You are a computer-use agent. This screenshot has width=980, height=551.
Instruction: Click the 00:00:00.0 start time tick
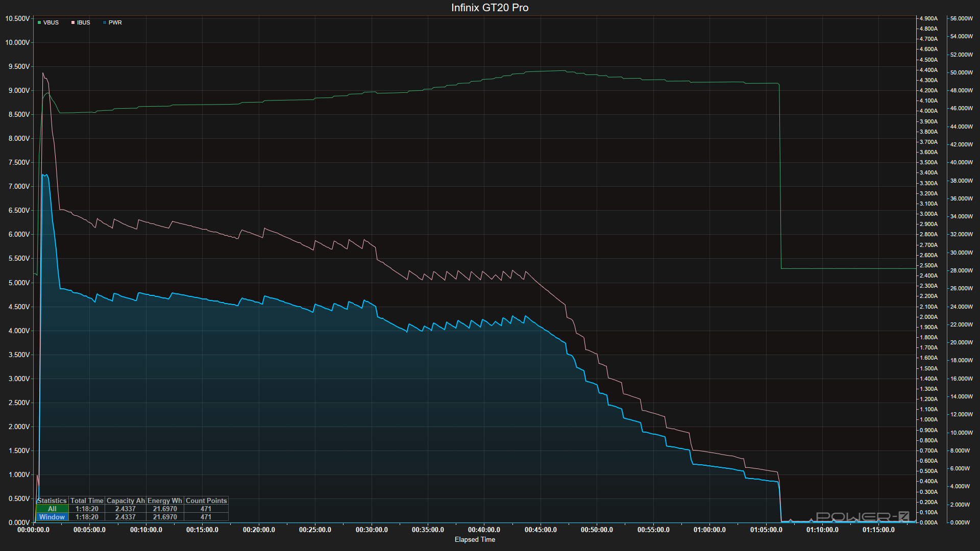click(x=34, y=530)
